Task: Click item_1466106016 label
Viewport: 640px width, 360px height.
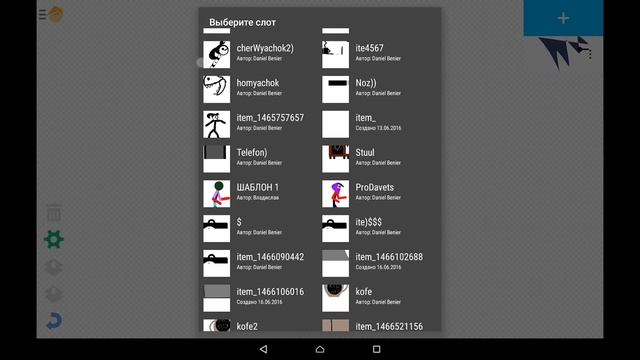Action: coord(270,292)
